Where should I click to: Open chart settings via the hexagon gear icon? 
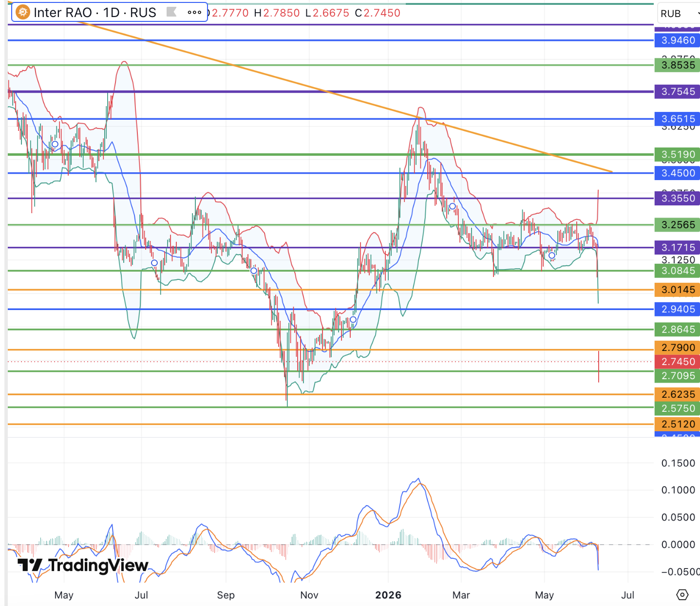pyautogui.click(x=682, y=595)
